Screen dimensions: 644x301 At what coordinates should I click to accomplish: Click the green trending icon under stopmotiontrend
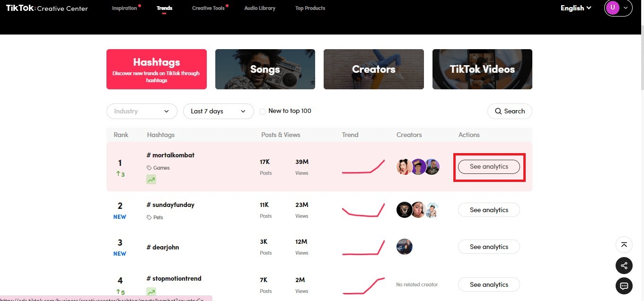pos(151,292)
